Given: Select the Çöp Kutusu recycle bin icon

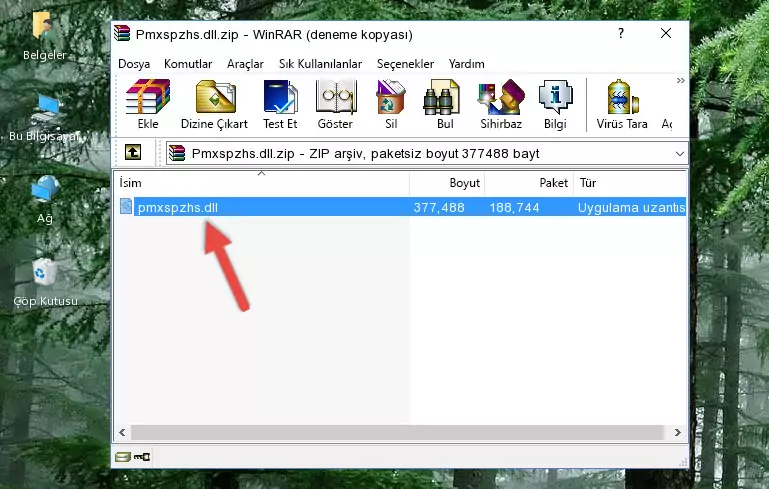Looking at the screenshot, I should click(45, 282).
